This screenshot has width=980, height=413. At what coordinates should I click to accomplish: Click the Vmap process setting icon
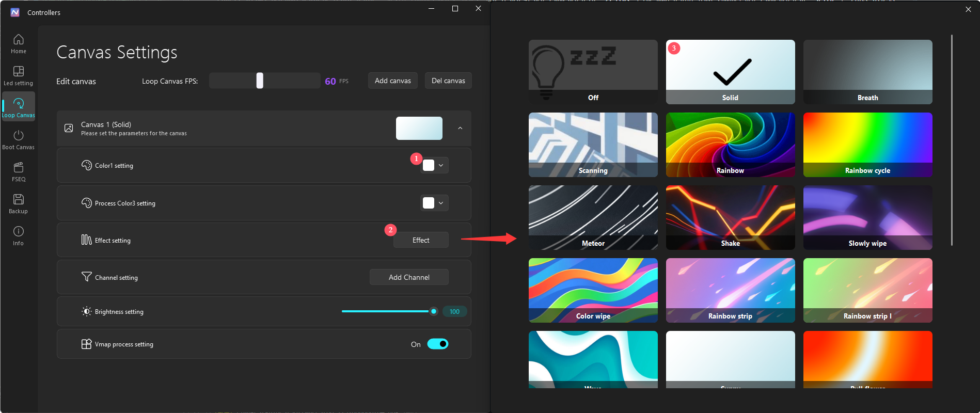[87, 344]
